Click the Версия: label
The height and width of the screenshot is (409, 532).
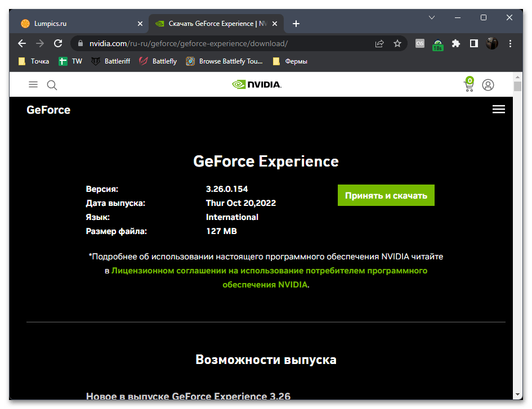click(102, 189)
